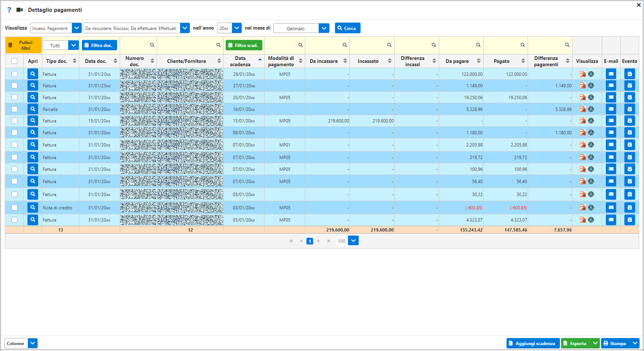Click the calendar event icon for Nota di credito row
The width and height of the screenshot is (644, 351).
pos(629,208)
